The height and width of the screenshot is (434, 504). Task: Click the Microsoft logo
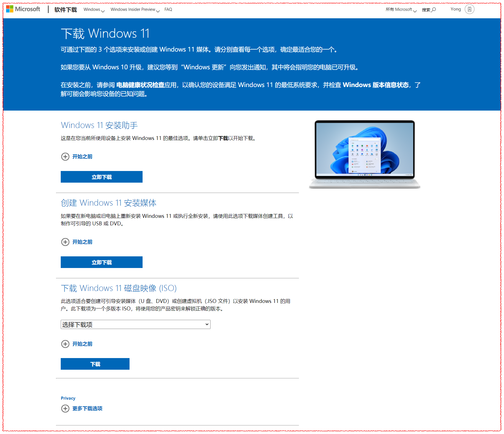[x=23, y=9]
